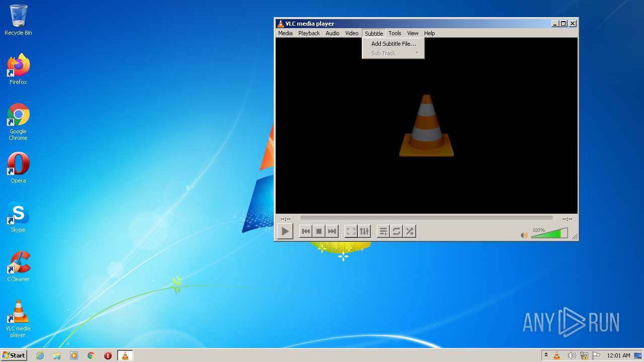Expand the Sub Track submenu
644x362 pixels.
pyautogui.click(x=393, y=53)
